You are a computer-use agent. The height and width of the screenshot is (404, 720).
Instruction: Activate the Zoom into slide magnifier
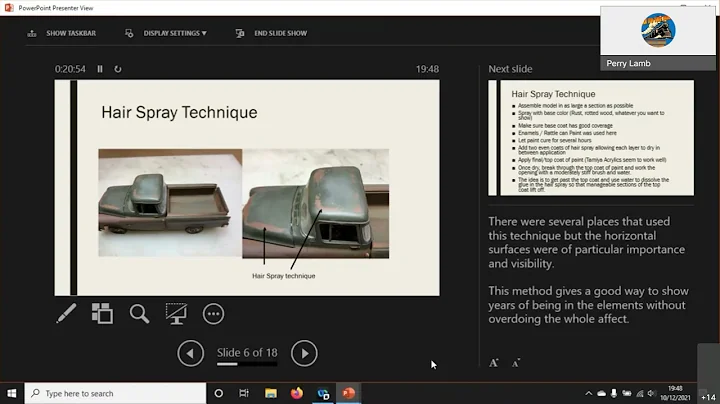tap(140, 314)
